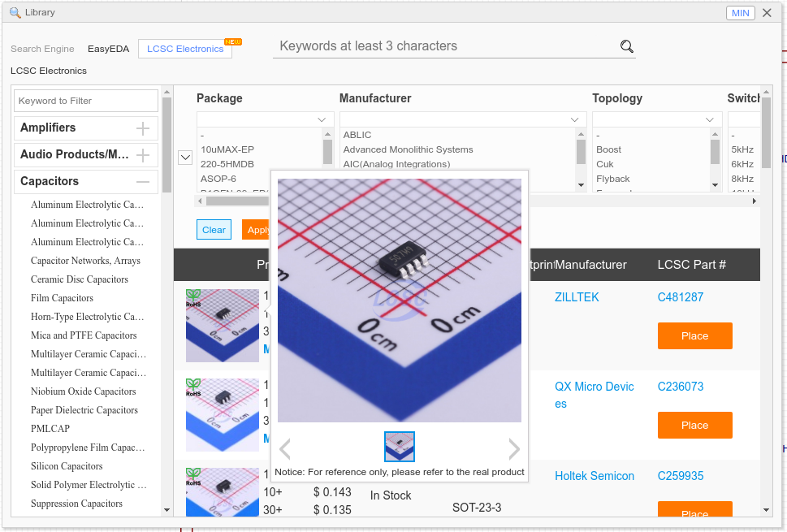The height and width of the screenshot is (532, 787).
Task: Open QX Micro Devices product thumbnail
Action: 223,414
